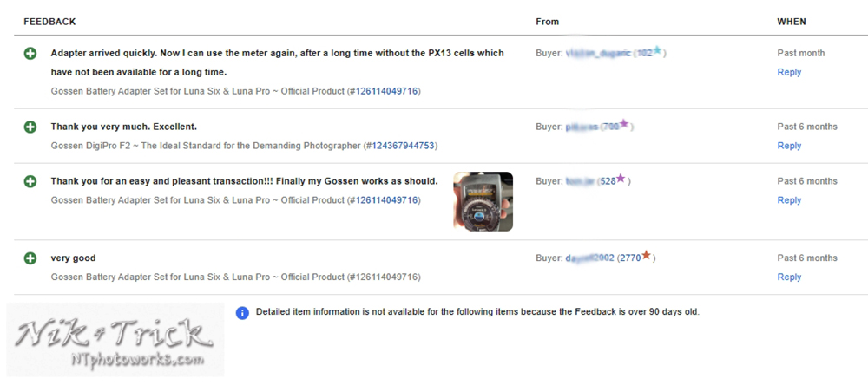Reply to the 'easy and pleasant transaction' feedback
The image size is (868, 385).
coord(789,200)
